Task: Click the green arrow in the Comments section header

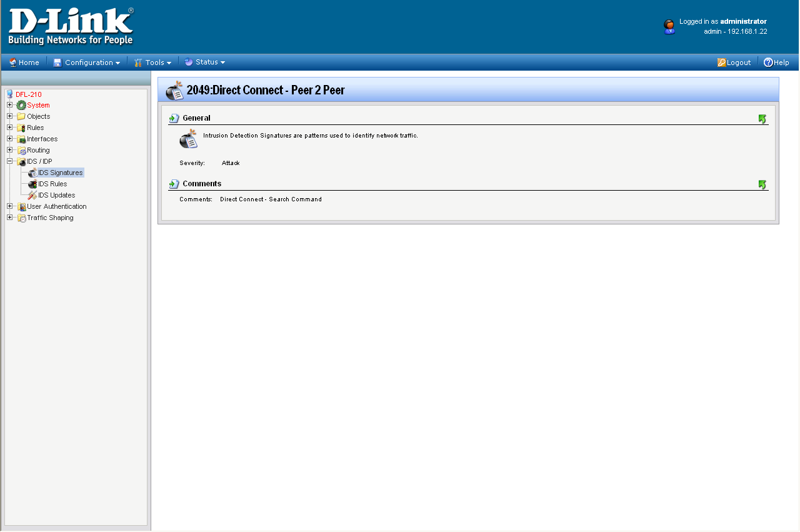Action: coord(762,184)
